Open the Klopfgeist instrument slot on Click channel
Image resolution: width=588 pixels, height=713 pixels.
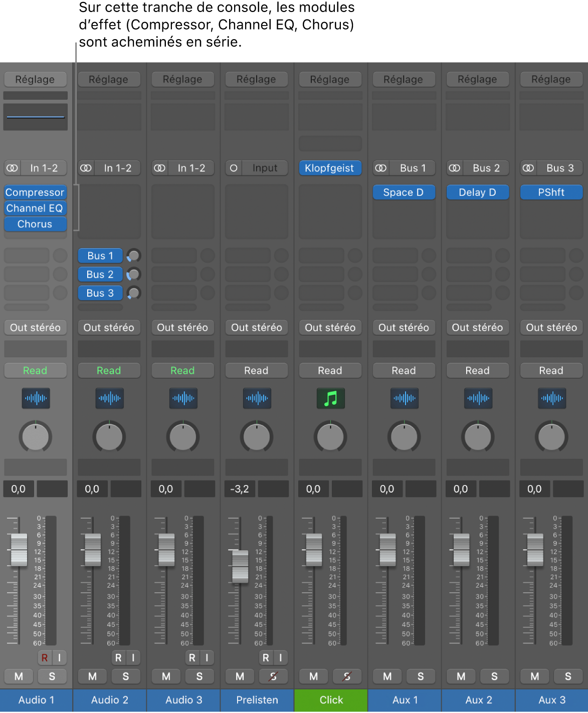click(330, 168)
